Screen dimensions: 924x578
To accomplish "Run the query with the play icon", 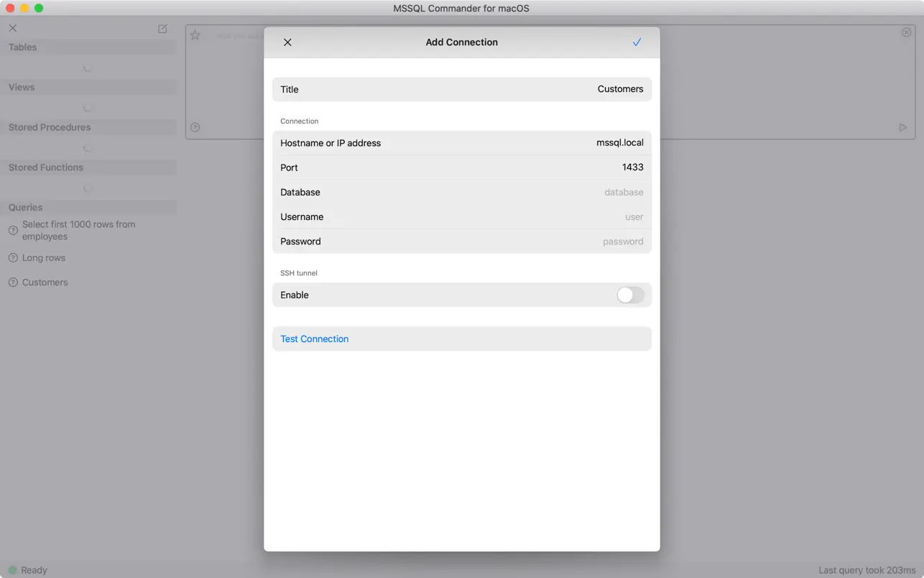I will point(903,127).
